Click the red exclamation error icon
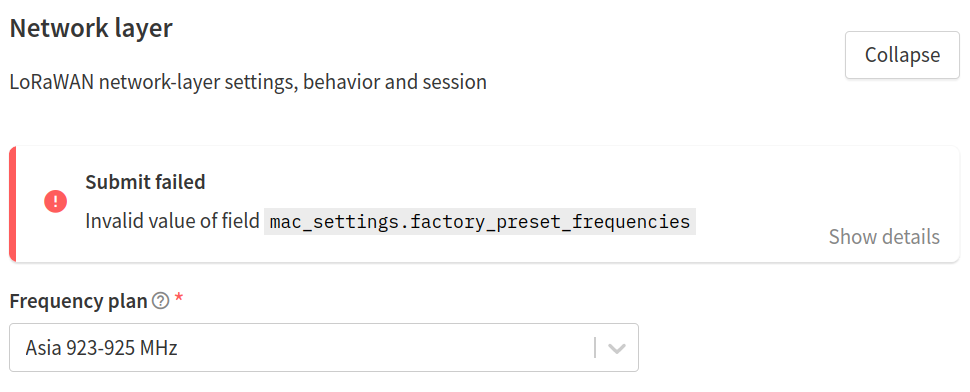 (56, 201)
